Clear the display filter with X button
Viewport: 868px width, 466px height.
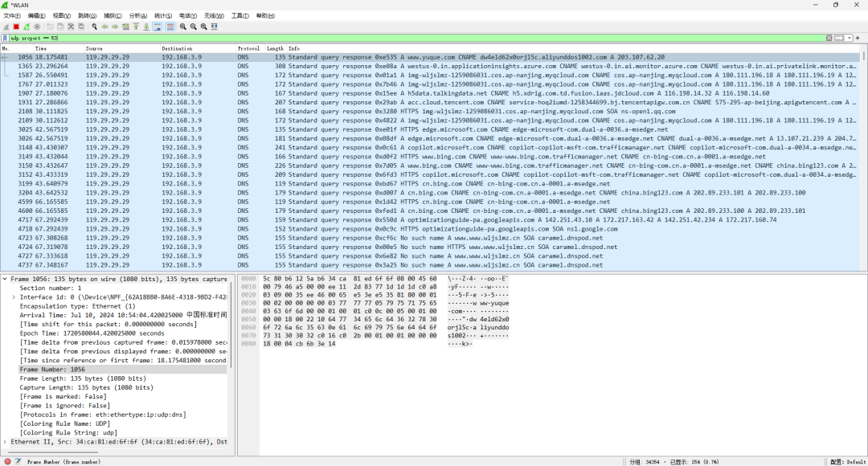[829, 38]
